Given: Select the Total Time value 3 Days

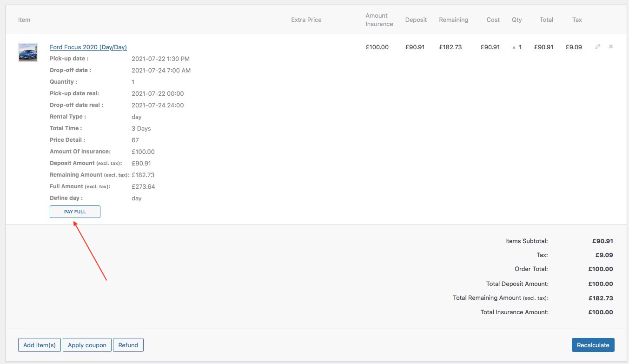Looking at the screenshot, I should (141, 128).
